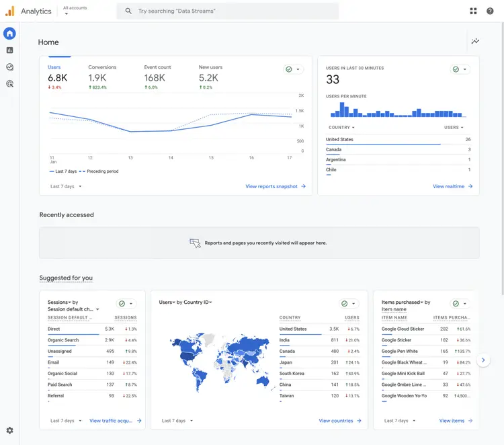Click the recently accessed cursor illustration
504x445 pixels.
[195, 243]
